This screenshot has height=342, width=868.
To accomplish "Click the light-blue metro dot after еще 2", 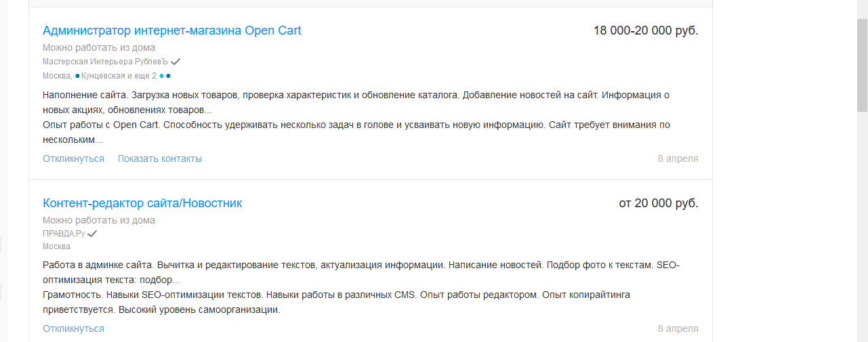I will 161,76.
